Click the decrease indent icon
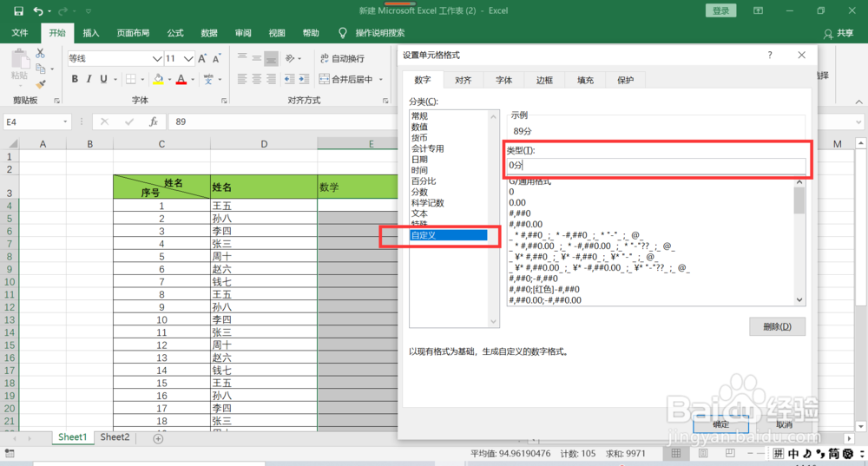 [x=290, y=79]
